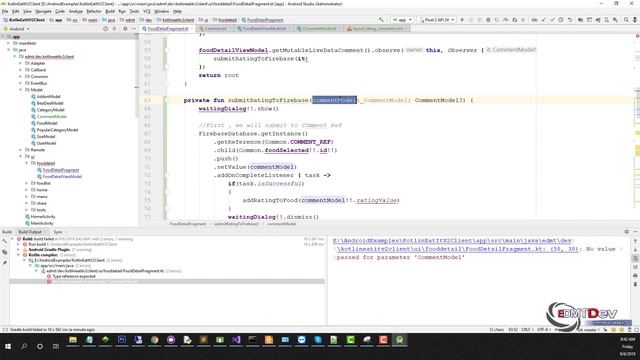Open the Tools menu

point(134,11)
